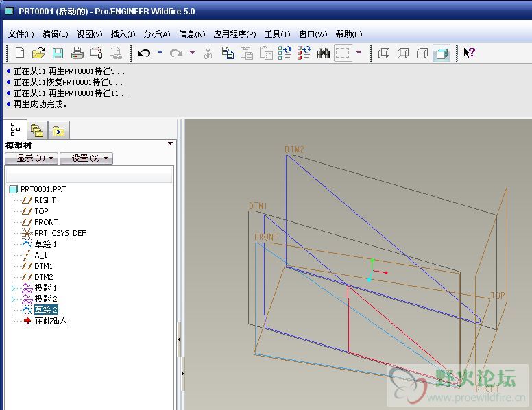Expand the 投影 1 feature
Image resolution: width=532 pixels, height=410 pixels.
pos(13,288)
